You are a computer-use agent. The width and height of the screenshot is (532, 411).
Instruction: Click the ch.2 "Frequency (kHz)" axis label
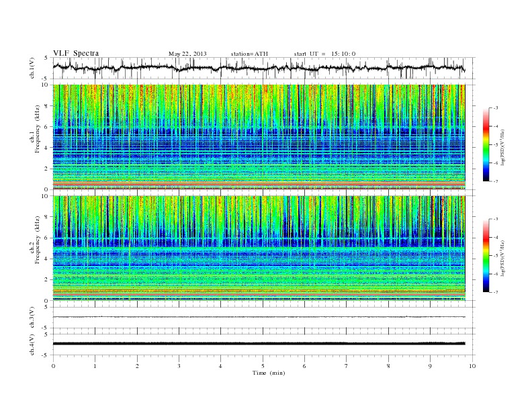coord(38,239)
